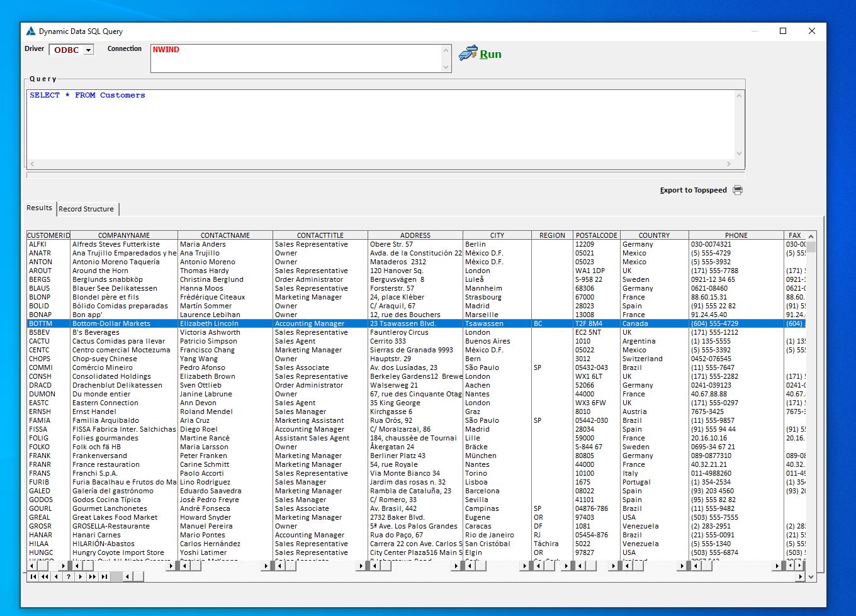856x616 pixels.
Task: Go to next record in navigator
Action: click(x=81, y=576)
